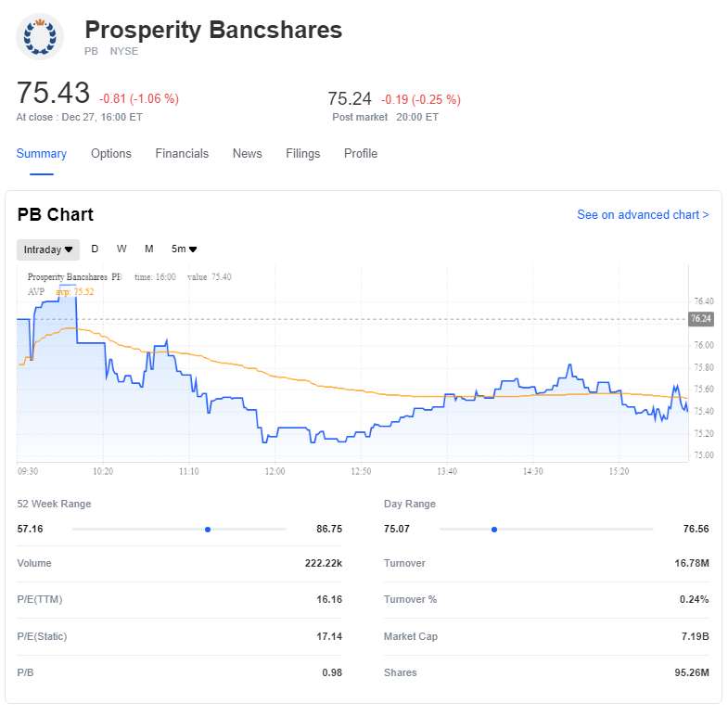Open the News tab
The width and height of the screenshot is (728, 716).
[x=248, y=154]
